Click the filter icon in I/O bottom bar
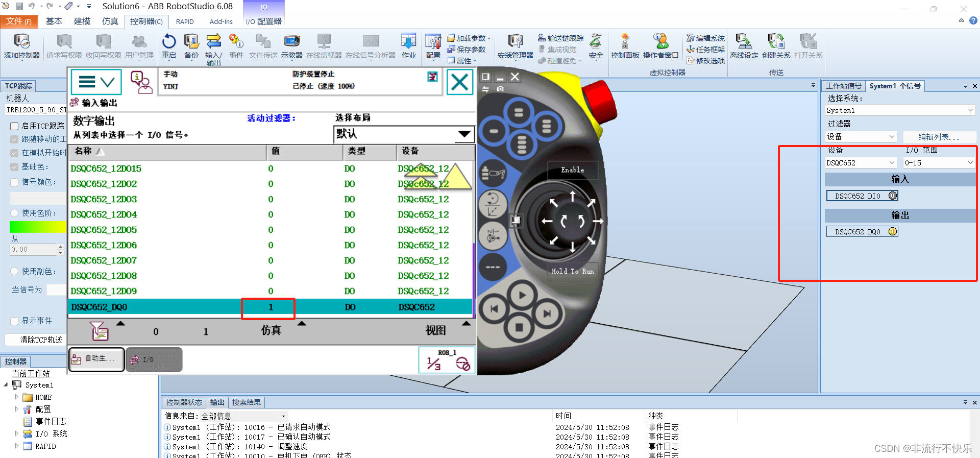Image resolution: width=980 pixels, height=458 pixels. (100, 331)
